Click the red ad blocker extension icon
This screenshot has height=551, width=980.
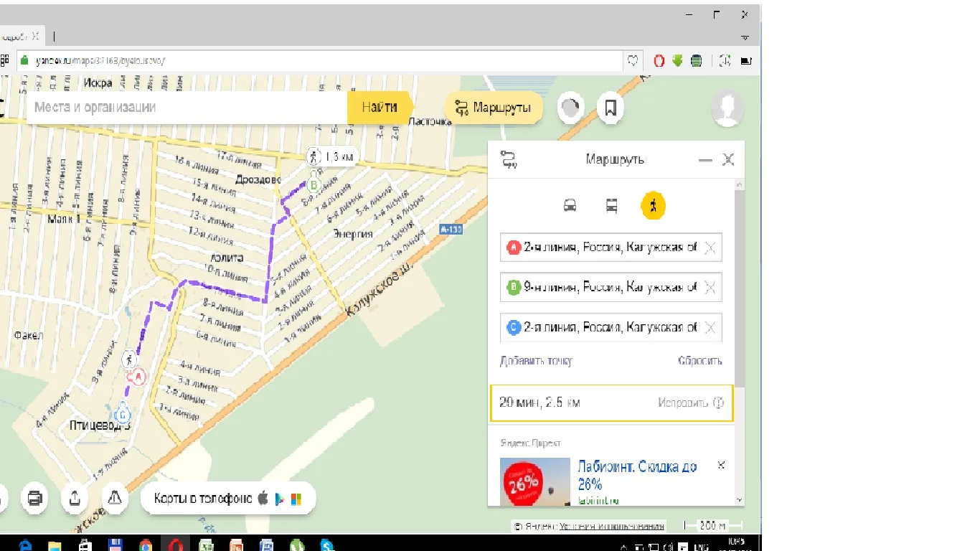(659, 61)
